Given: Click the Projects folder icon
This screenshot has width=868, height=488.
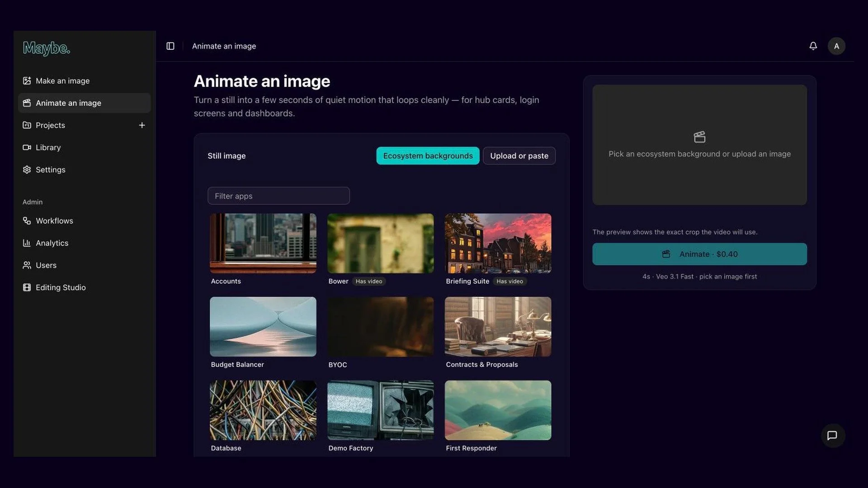Looking at the screenshot, I should (x=27, y=125).
